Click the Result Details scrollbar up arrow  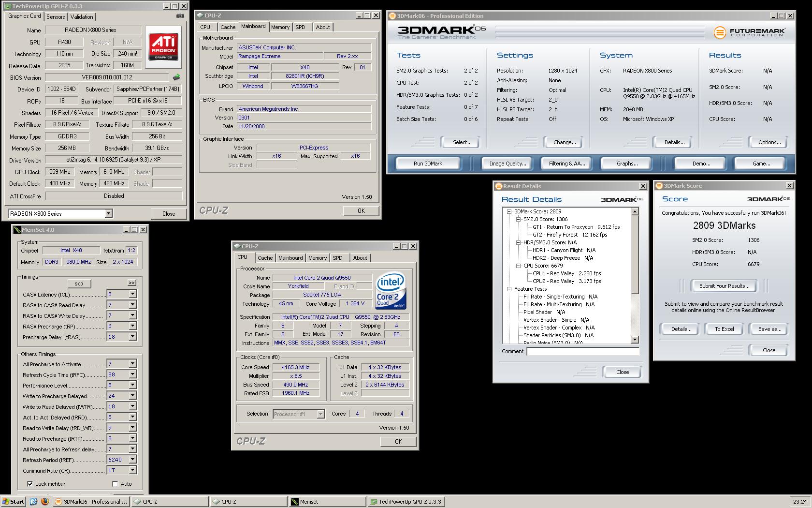click(635, 211)
